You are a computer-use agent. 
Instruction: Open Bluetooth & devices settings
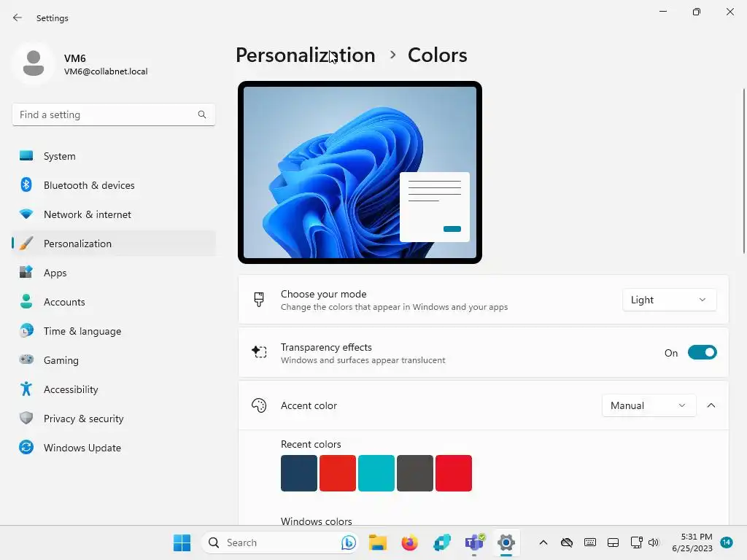coord(113,184)
